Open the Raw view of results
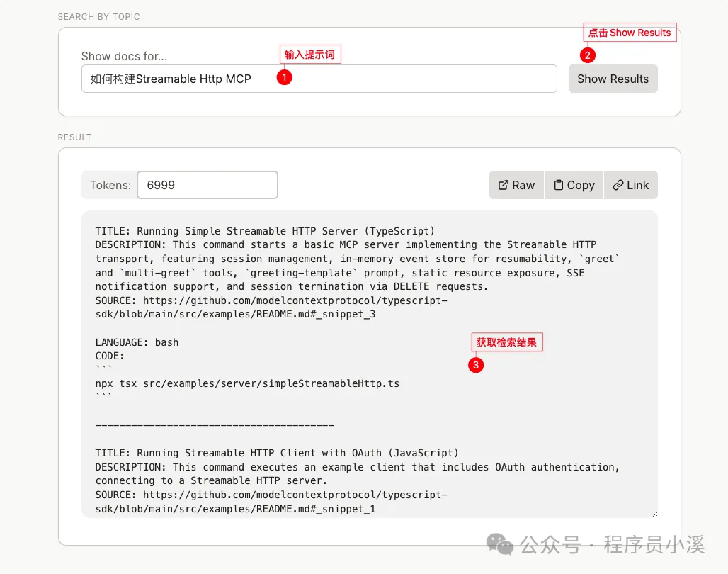Viewport: 728px width, 574px height. (x=516, y=185)
